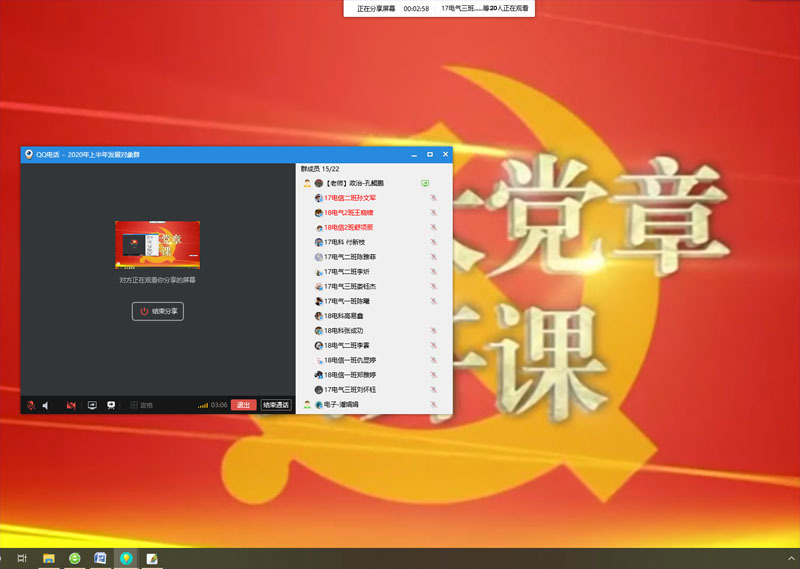This screenshot has height=569, width=800.
Task: Turn on the camera in call toolbar
Action: coord(71,405)
